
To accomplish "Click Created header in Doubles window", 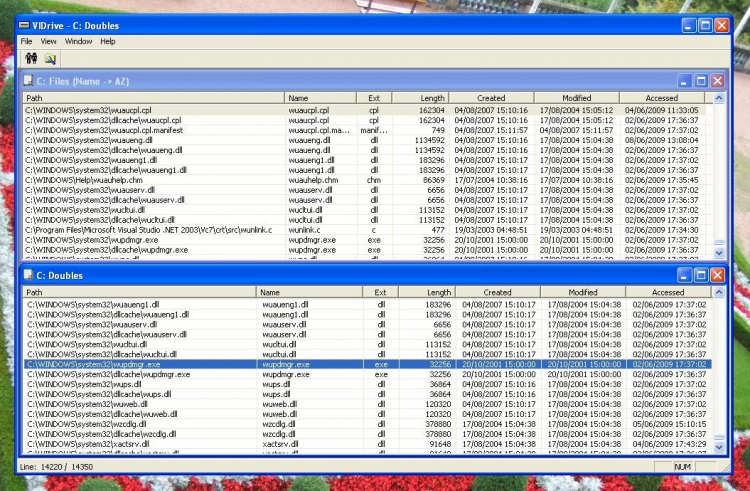I will point(497,292).
